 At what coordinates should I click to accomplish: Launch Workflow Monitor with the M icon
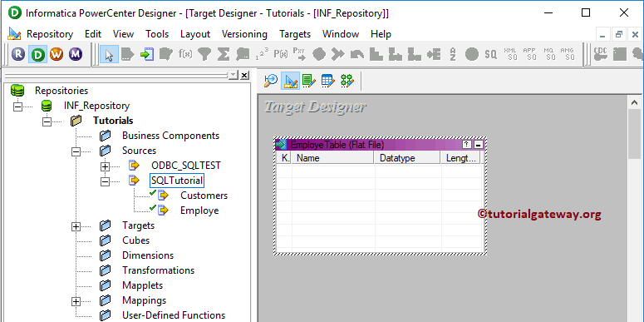tap(75, 54)
